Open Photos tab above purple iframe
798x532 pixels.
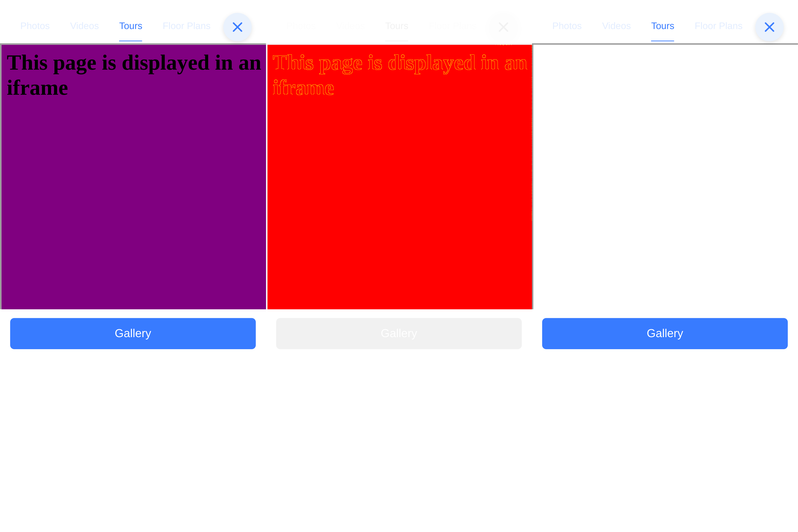click(35, 26)
